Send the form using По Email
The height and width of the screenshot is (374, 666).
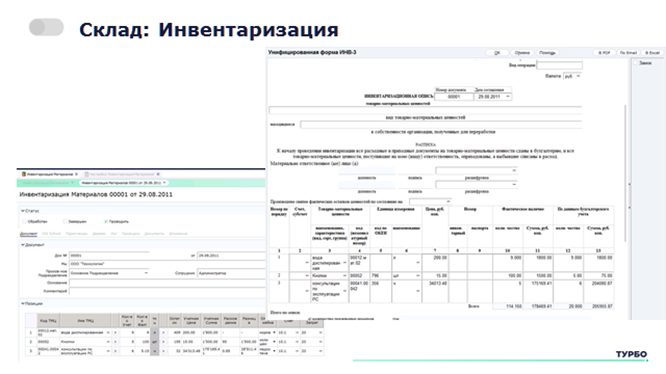point(628,53)
